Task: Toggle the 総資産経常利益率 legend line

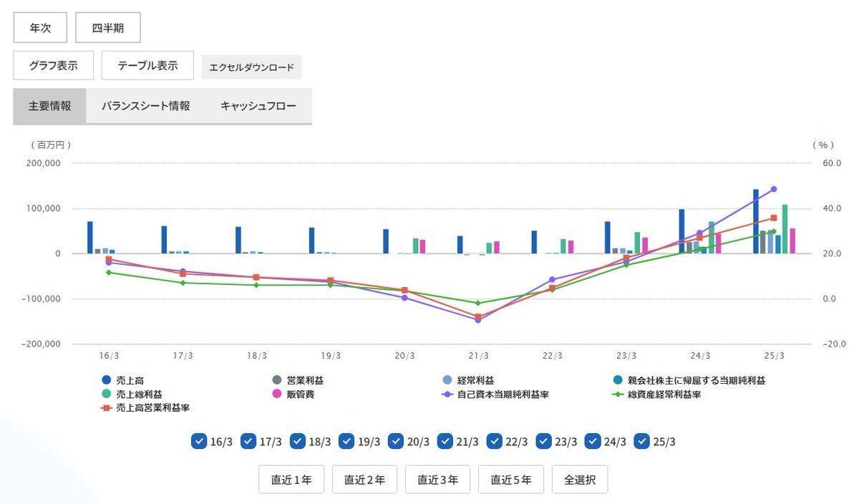Action: 656,394
